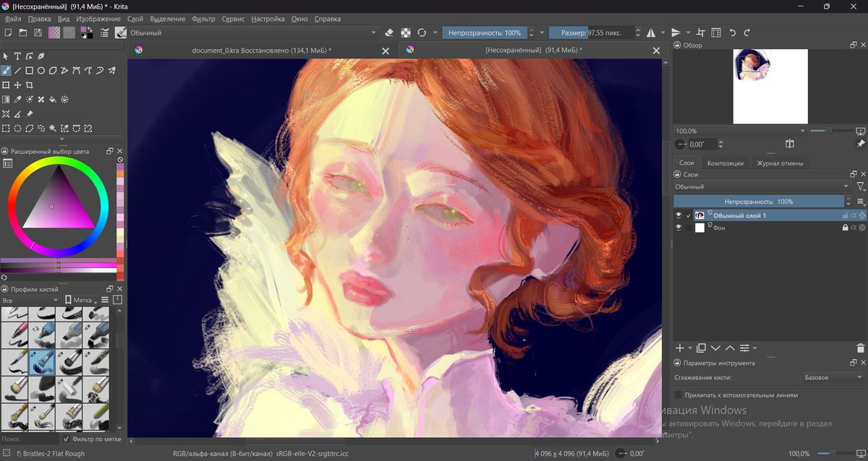
Task: Select the Freehand Brush tool
Action: (6, 71)
